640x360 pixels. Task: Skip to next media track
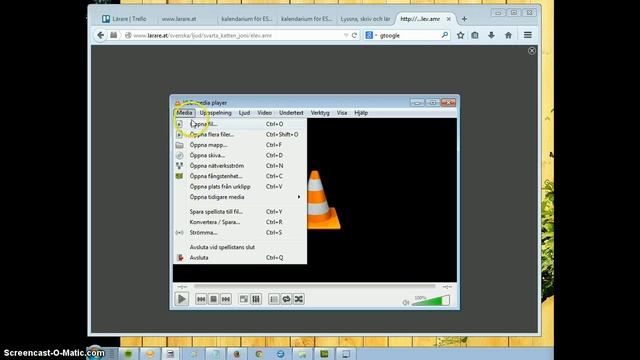pos(226,299)
